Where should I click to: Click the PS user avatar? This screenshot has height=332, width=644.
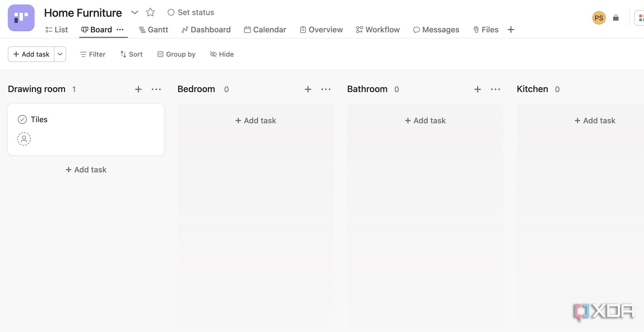click(x=599, y=18)
